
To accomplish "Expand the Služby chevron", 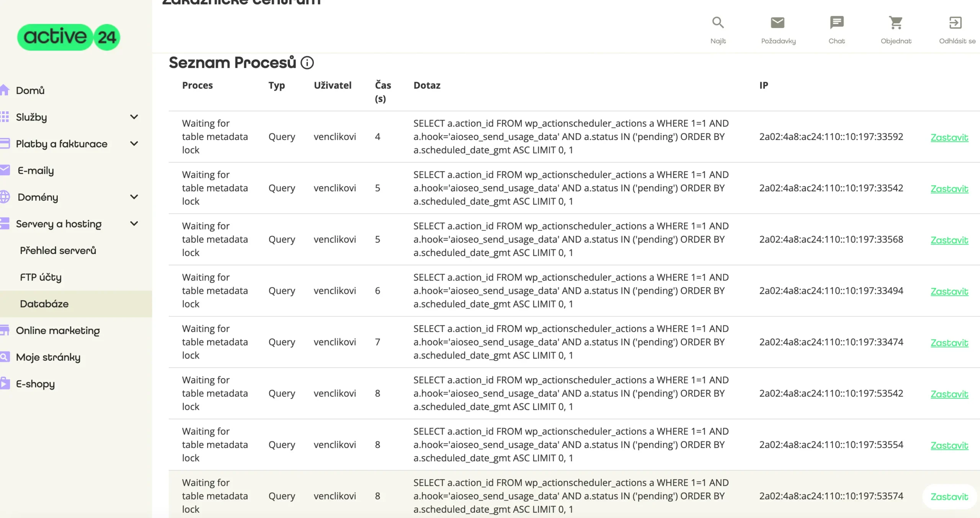I will (134, 117).
